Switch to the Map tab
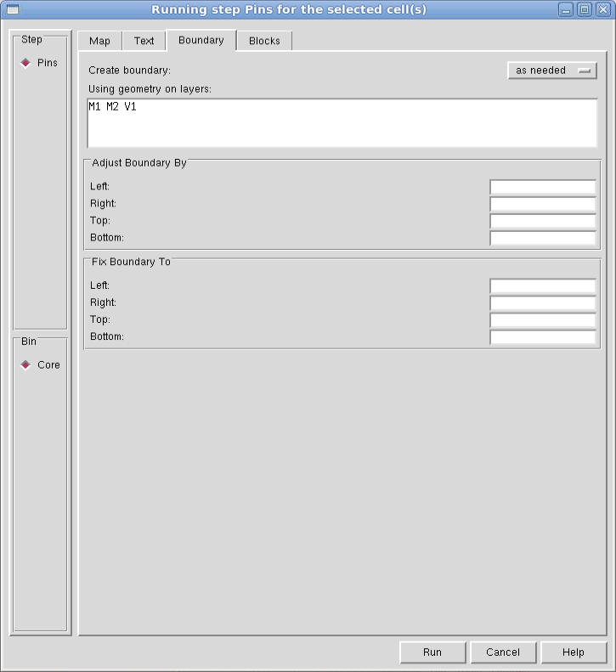The image size is (616, 672). pos(99,41)
